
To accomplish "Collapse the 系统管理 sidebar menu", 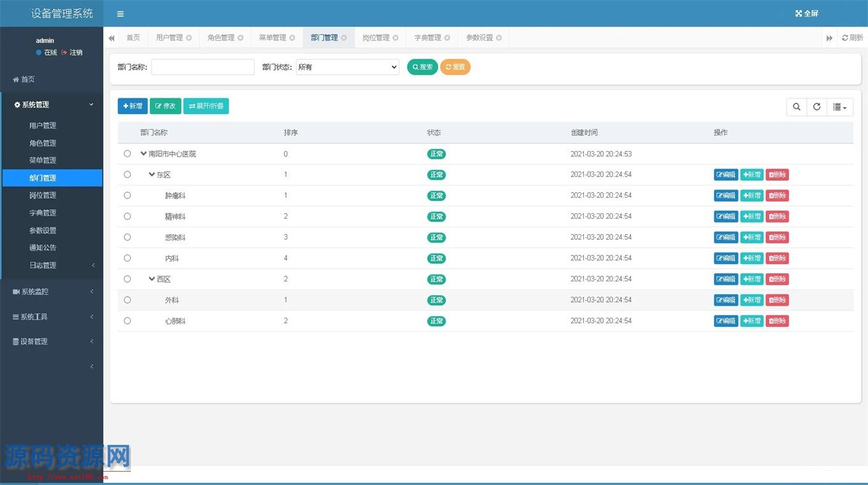I will [x=52, y=105].
